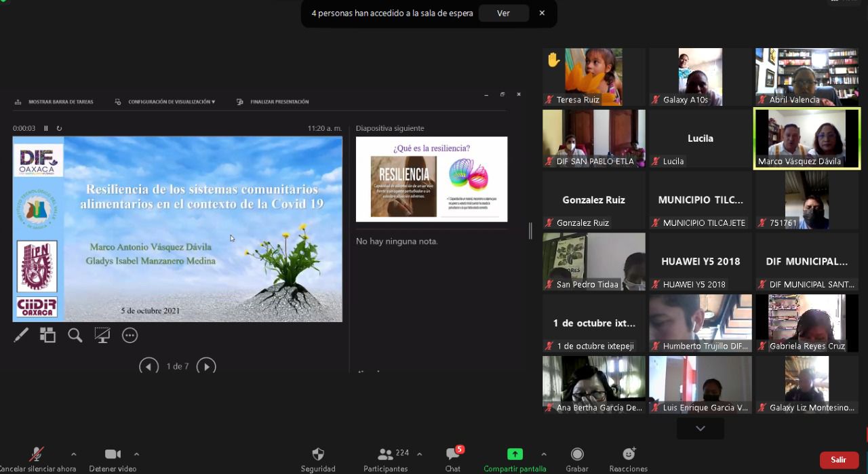The width and height of the screenshot is (868, 474).
Task: Click Finalizar presentación
Action: pos(273,102)
